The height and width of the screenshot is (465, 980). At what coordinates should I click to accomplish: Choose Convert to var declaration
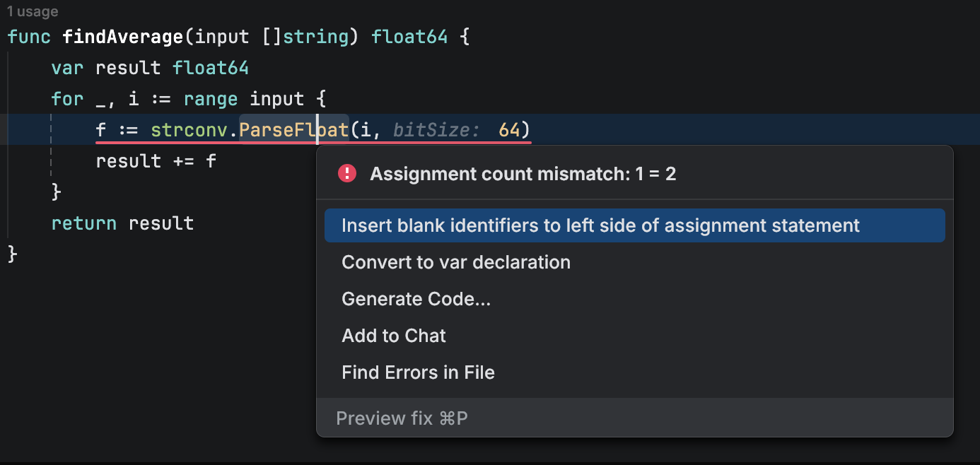click(x=456, y=262)
